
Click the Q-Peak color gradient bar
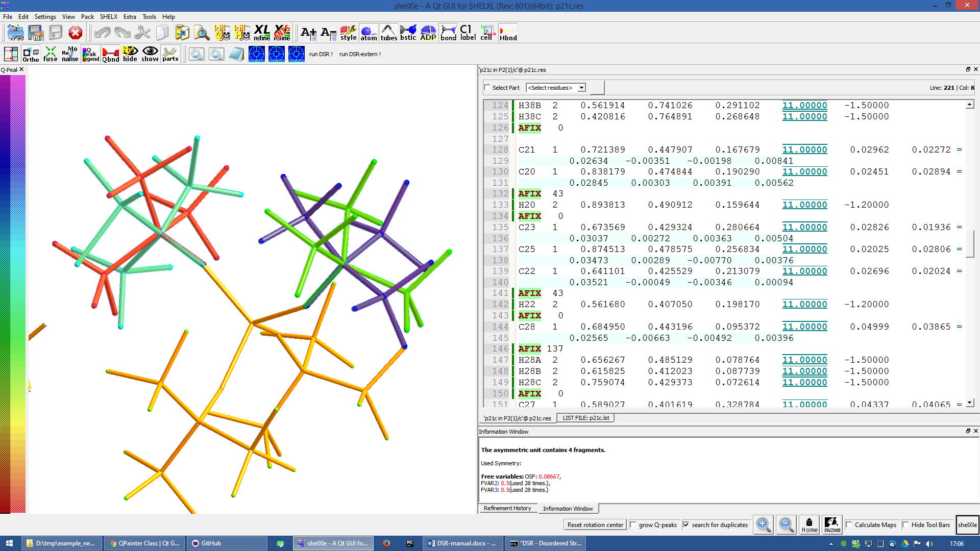13,293
